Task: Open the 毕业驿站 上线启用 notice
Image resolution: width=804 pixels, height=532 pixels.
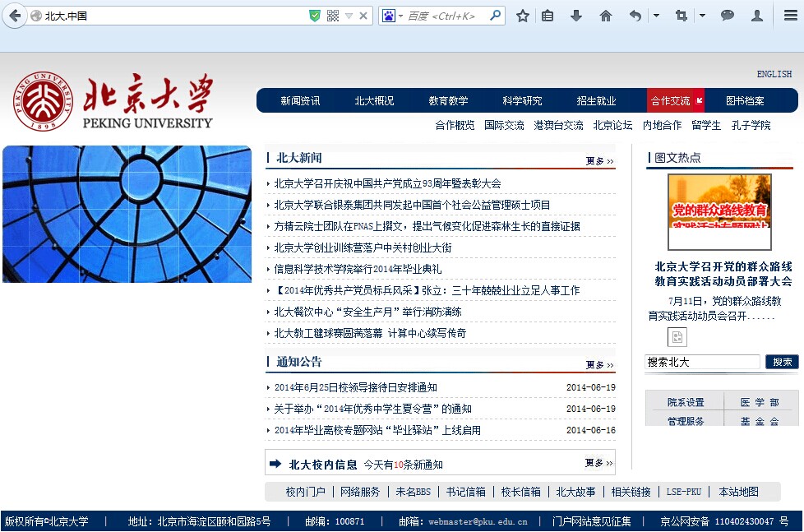Action: pyautogui.click(x=377, y=430)
